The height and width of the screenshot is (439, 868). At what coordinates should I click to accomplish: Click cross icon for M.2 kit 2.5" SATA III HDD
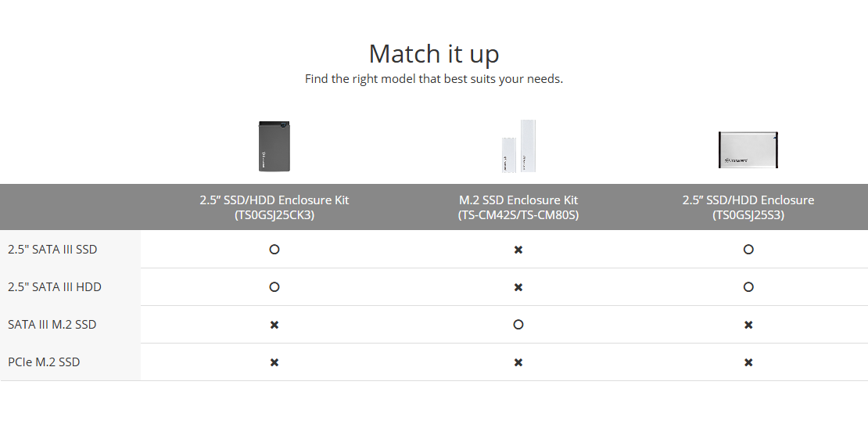coord(518,288)
